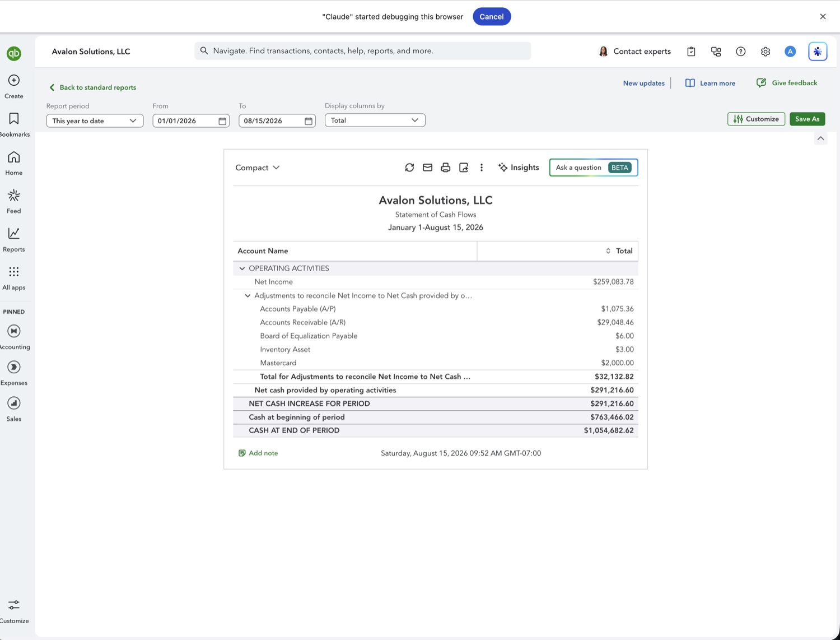Click the QuickBooks logo icon
This screenshot has height=640, width=840.
(x=14, y=53)
